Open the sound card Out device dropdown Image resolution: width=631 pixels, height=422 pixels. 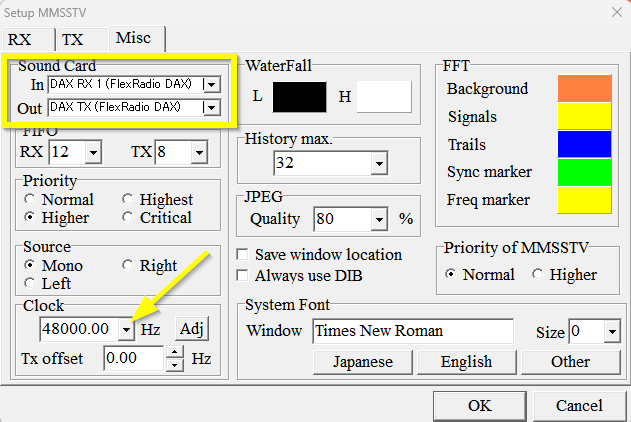pos(211,107)
